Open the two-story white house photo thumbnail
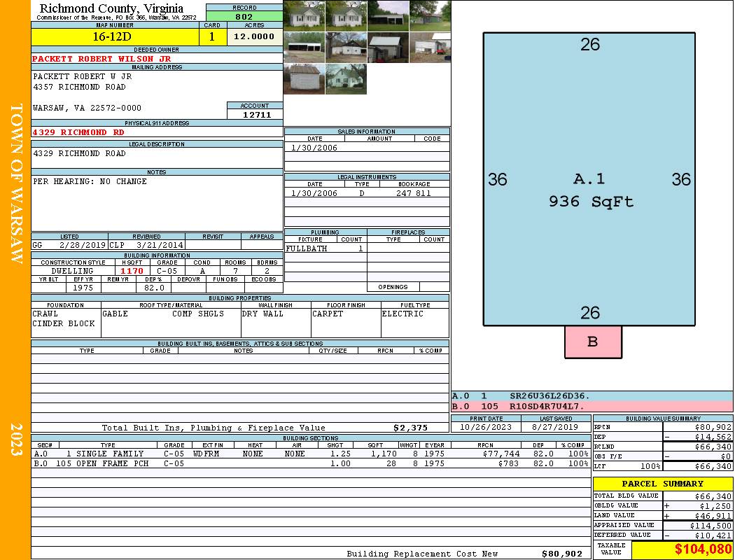This screenshot has width=735, height=560. 346,79
